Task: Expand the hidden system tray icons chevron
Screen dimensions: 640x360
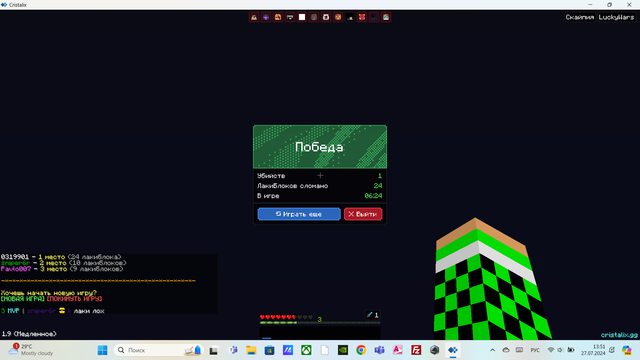Action: click(493, 350)
